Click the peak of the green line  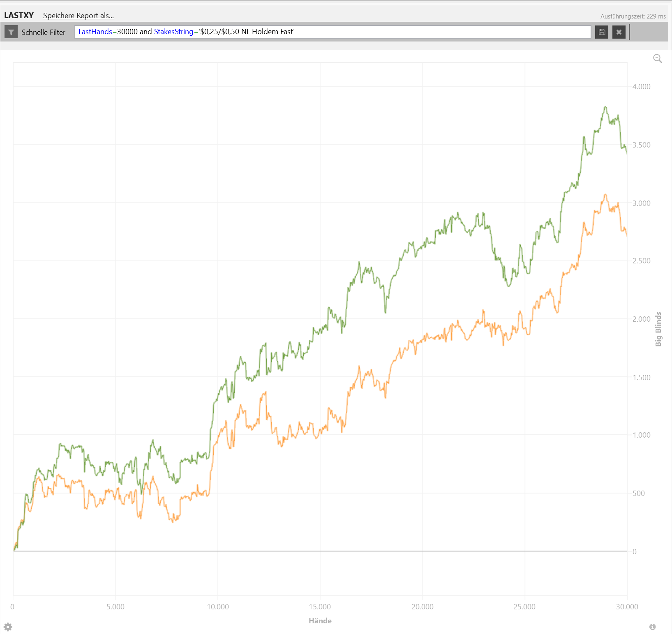tap(605, 107)
